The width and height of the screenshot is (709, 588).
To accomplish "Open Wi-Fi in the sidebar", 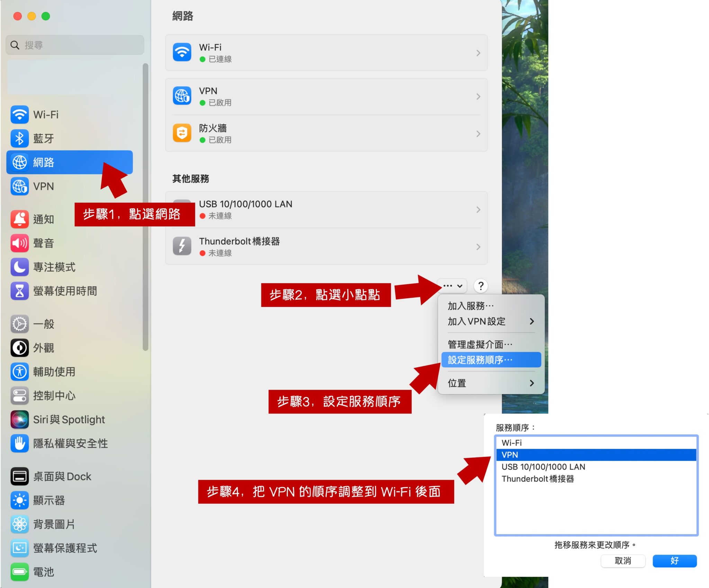I will (69, 115).
